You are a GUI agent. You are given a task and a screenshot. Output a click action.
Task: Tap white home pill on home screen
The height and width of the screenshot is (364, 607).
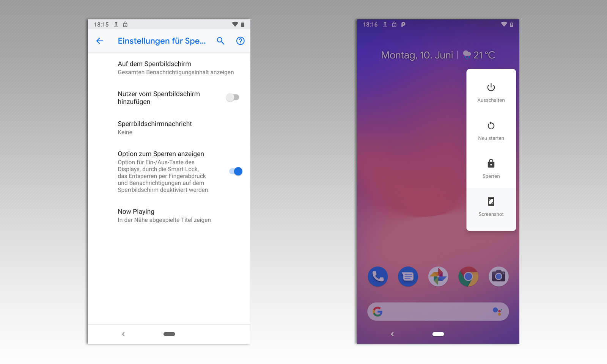click(438, 334)
